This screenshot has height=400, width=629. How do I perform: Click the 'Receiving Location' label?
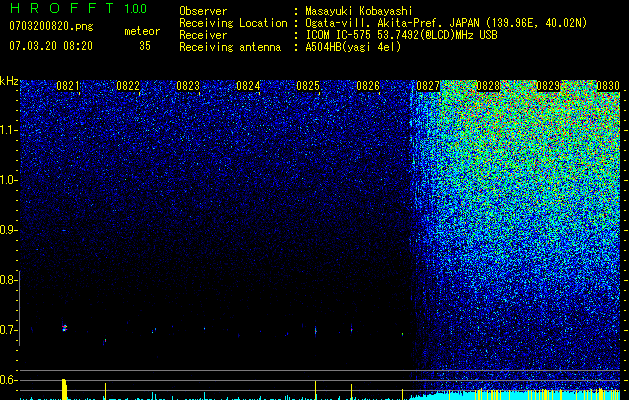click(x=233, y=23)
